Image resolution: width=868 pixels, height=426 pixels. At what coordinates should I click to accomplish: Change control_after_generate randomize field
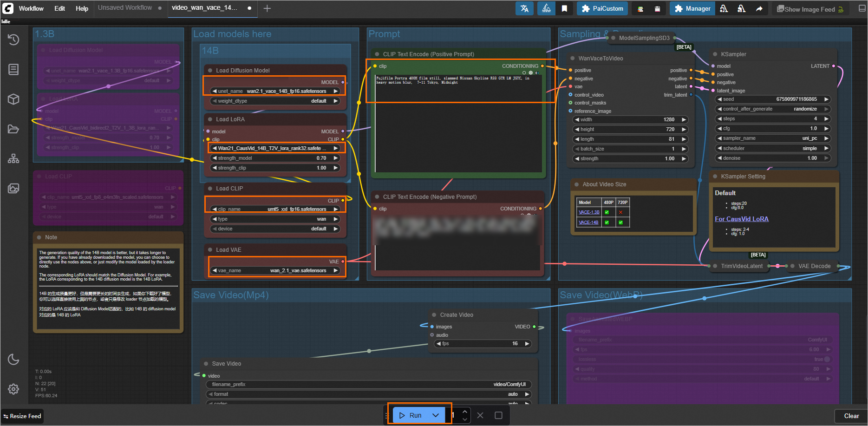[773, 109]
